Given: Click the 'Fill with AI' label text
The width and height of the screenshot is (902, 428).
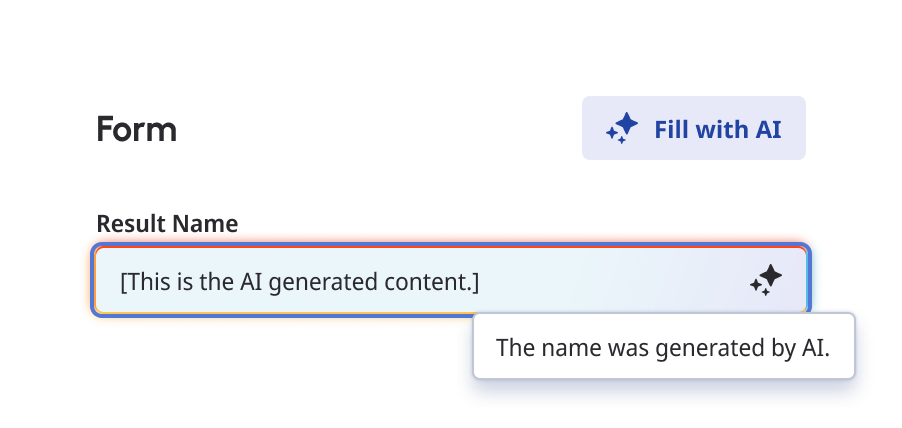Looking at the screenshot, I should pos(718,129).
